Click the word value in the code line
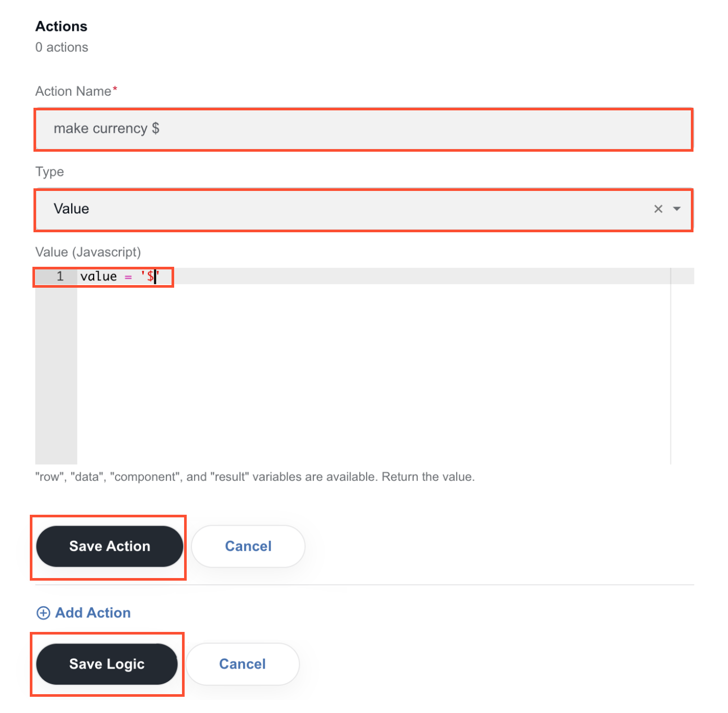Viewport: 728px width, 713px height. click(x=98, y=276)
